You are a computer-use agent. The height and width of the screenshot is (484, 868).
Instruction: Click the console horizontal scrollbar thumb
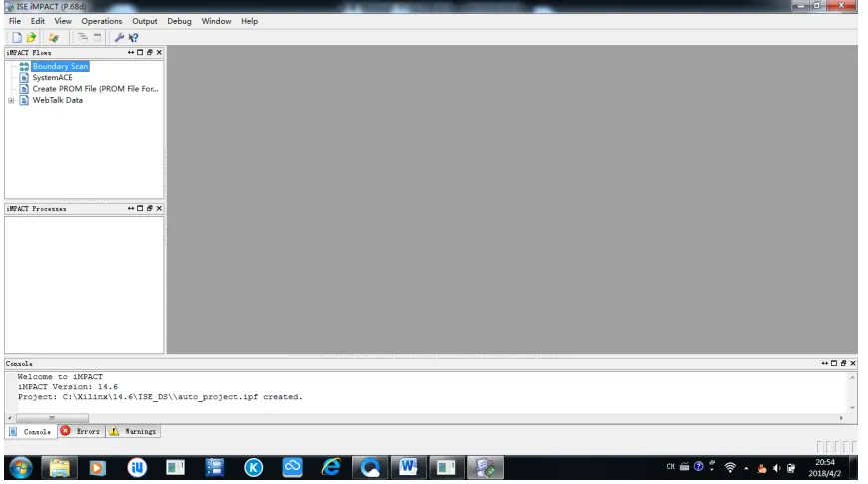(x=52, y=418)
